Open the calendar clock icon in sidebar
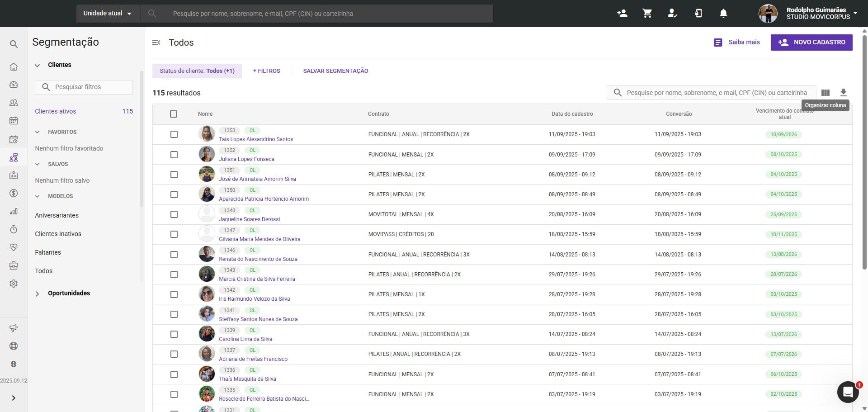868x412 pixels. 14,139
